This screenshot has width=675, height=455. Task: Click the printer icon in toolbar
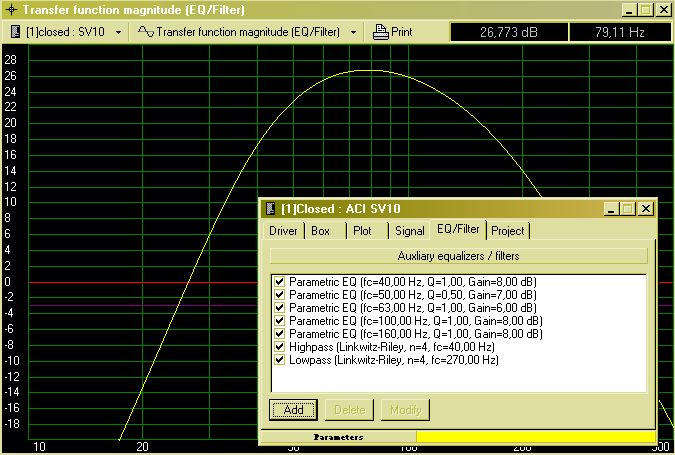pos(381,32)
